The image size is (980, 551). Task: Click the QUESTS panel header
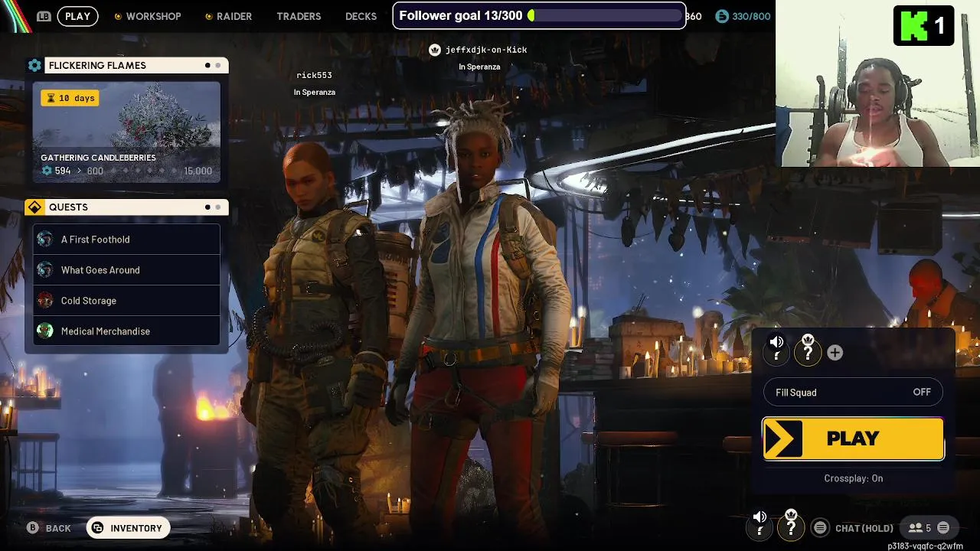coord(126,207)
